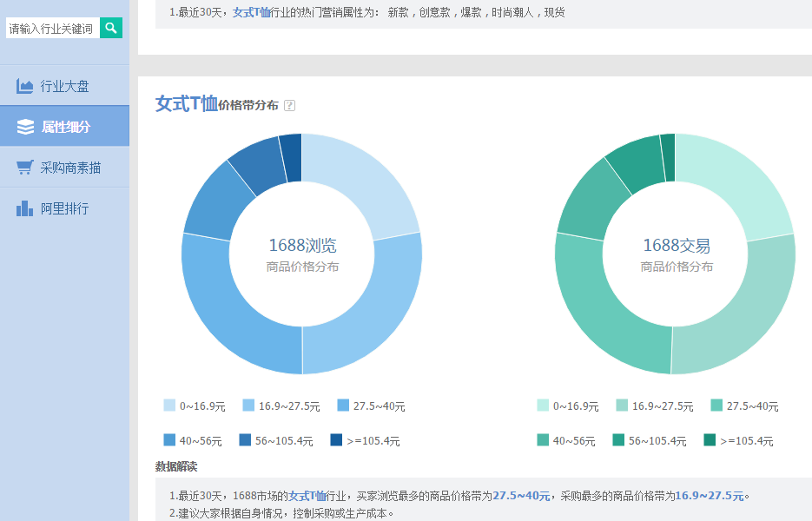Click the 女式T恤 link in 数据解读 text
This screenshot has width=812, height=521.
[x=307, y=496]
